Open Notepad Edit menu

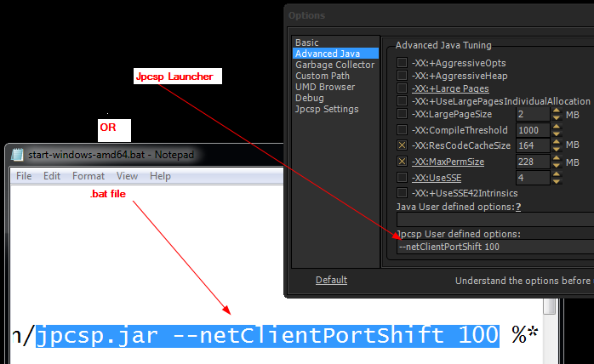(52, 176)
